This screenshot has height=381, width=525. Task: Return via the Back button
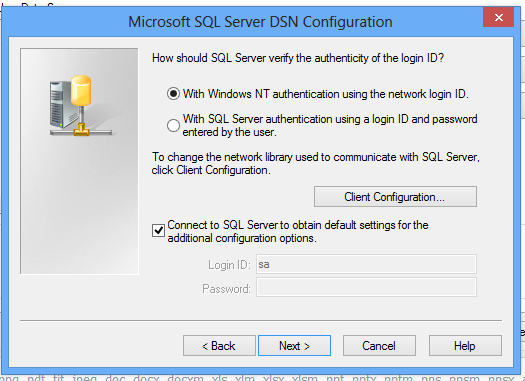[x=219, y=346]
